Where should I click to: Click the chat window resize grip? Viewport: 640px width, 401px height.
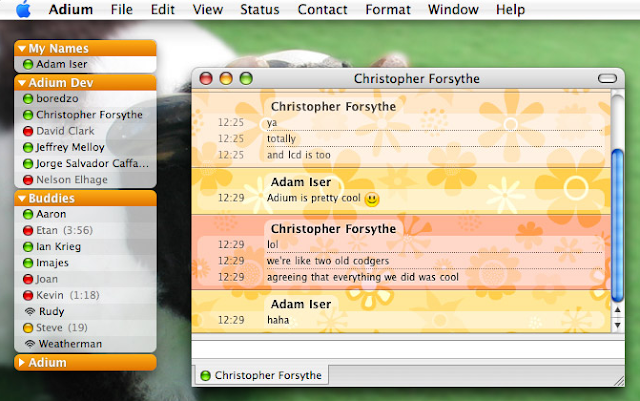tap(619, 381)
